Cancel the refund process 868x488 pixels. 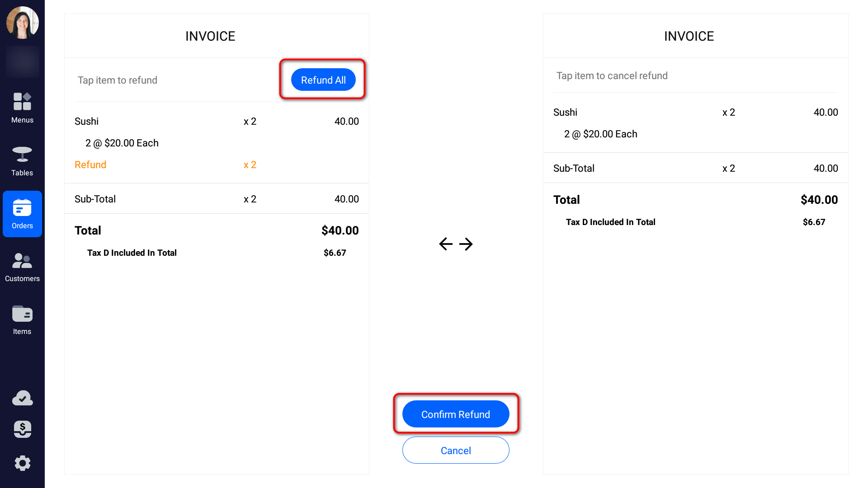456,450
